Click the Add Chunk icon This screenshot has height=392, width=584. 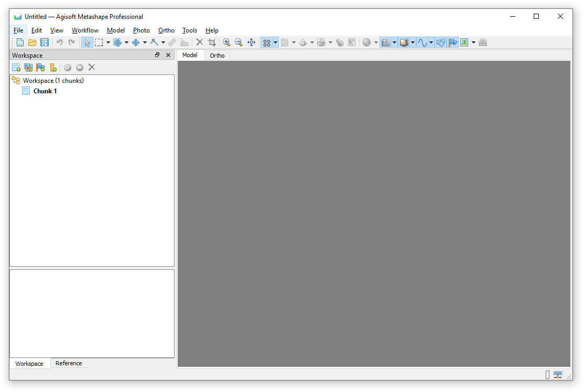[x=16, y=68]
